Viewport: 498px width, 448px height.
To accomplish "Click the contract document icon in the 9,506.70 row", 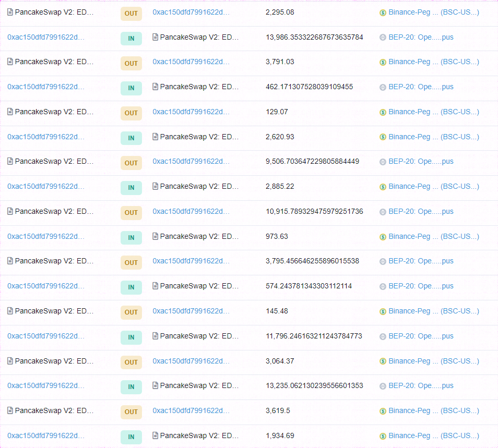I will pyautogui.click(x=10, y=161).
